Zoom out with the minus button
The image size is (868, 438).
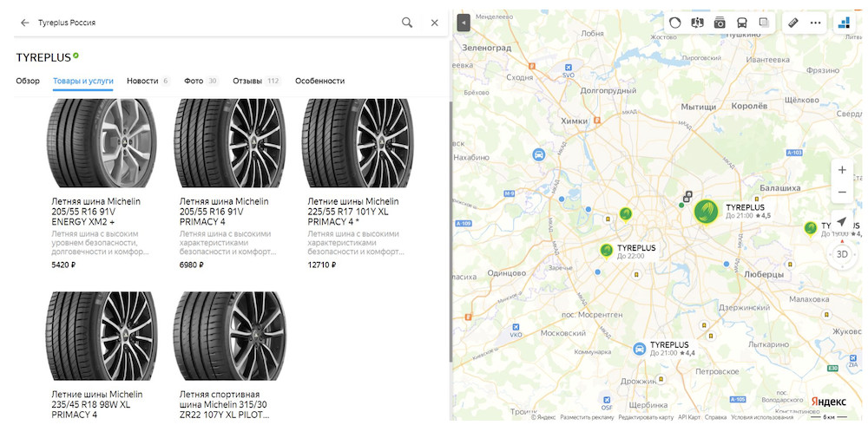click(x=842, y=192)
